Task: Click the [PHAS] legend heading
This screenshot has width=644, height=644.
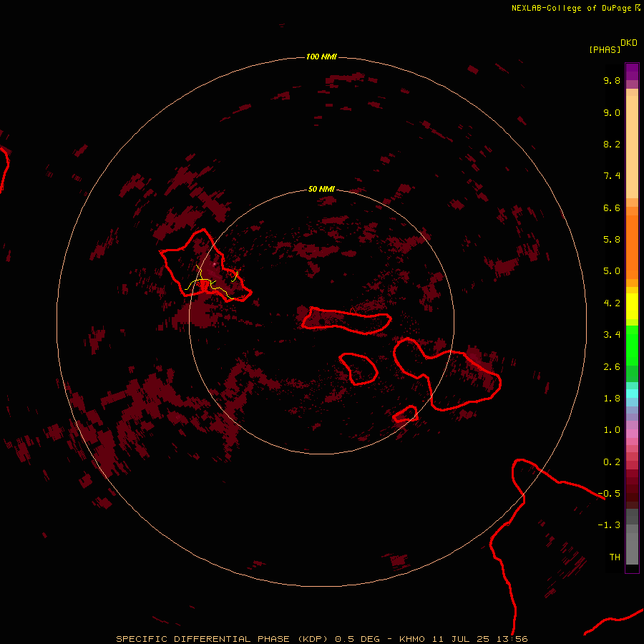Action: click(605, 49)
